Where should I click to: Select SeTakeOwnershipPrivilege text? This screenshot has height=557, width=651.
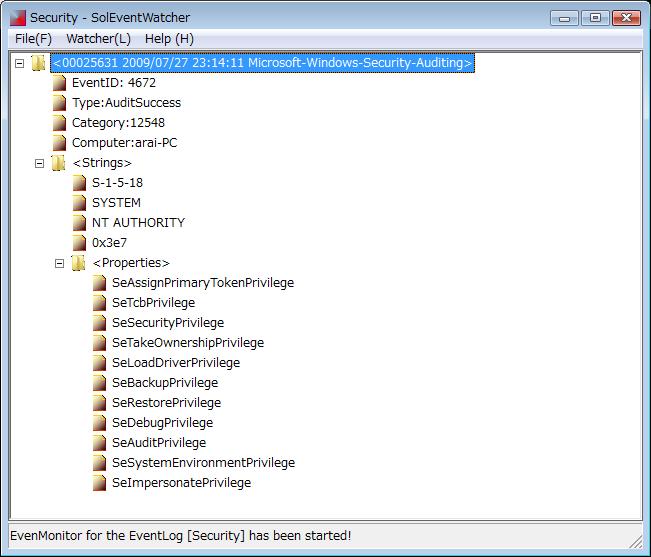188,343
